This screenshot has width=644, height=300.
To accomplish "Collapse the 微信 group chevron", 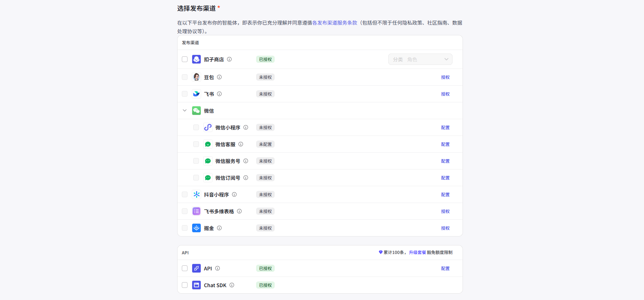I will (x=185, y=111).
